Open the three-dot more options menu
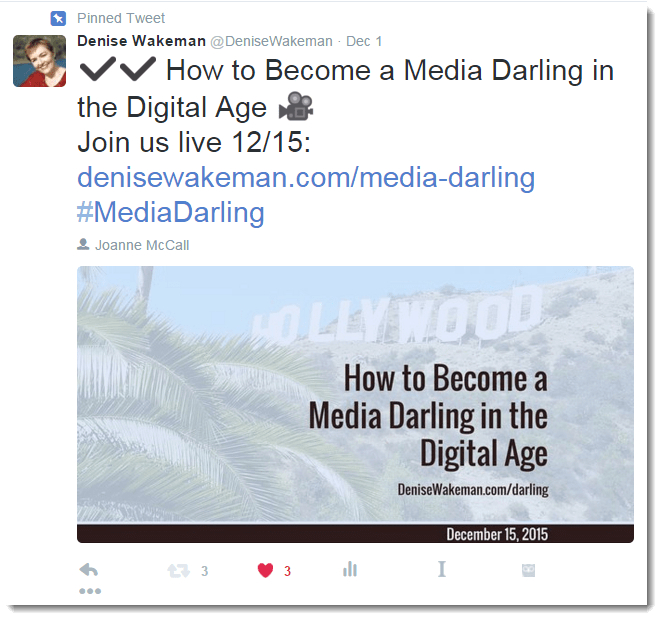 [x=90, y=591]
